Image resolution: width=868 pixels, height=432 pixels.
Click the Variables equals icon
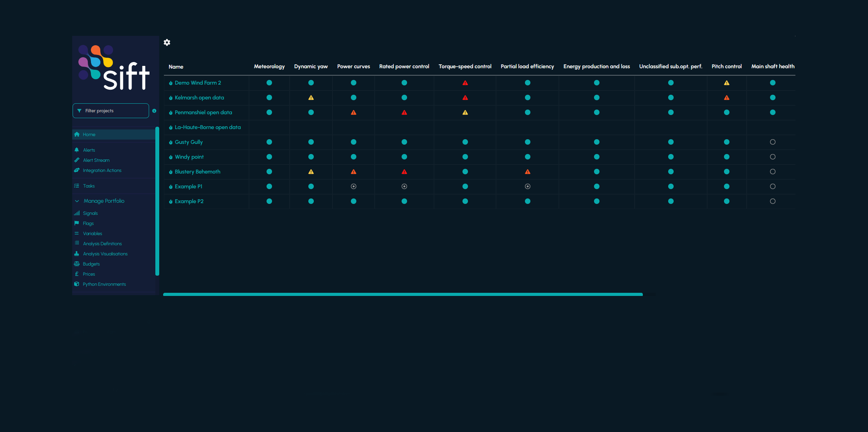(77, 234)
